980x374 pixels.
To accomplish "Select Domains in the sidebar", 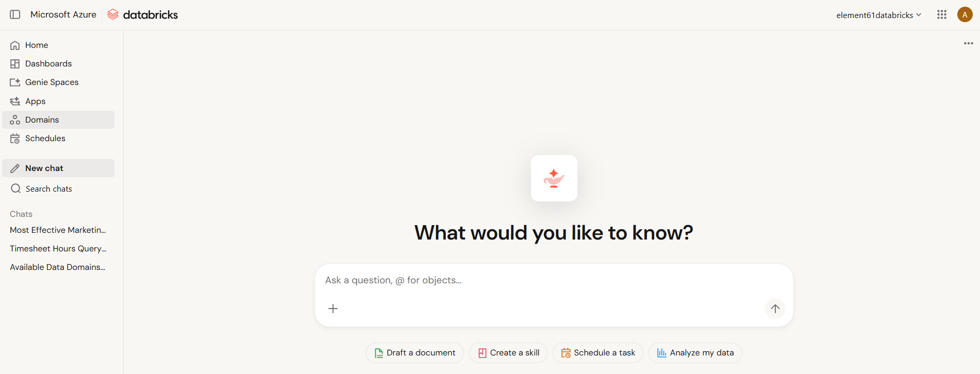I will click(58, 120).
